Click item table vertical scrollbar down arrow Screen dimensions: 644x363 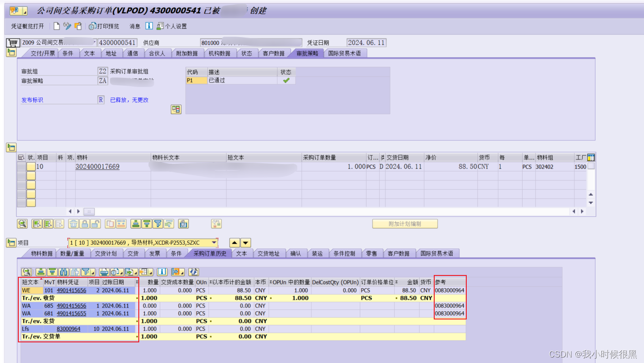591,203
